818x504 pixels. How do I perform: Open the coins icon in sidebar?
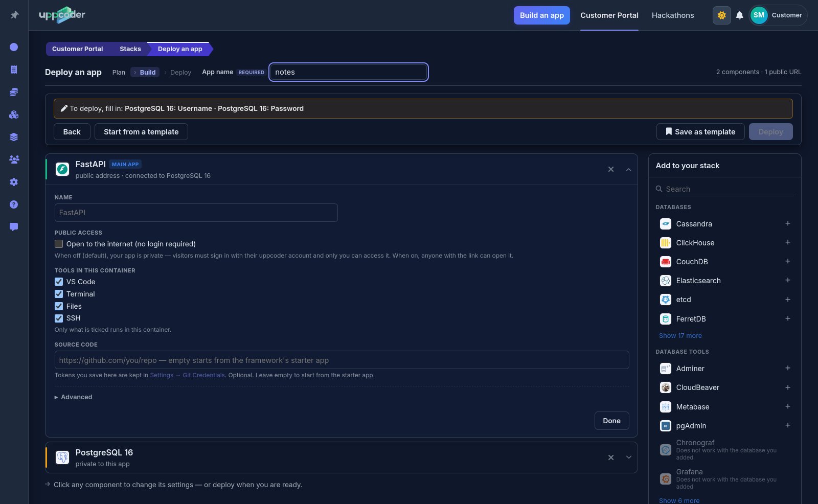14,92
